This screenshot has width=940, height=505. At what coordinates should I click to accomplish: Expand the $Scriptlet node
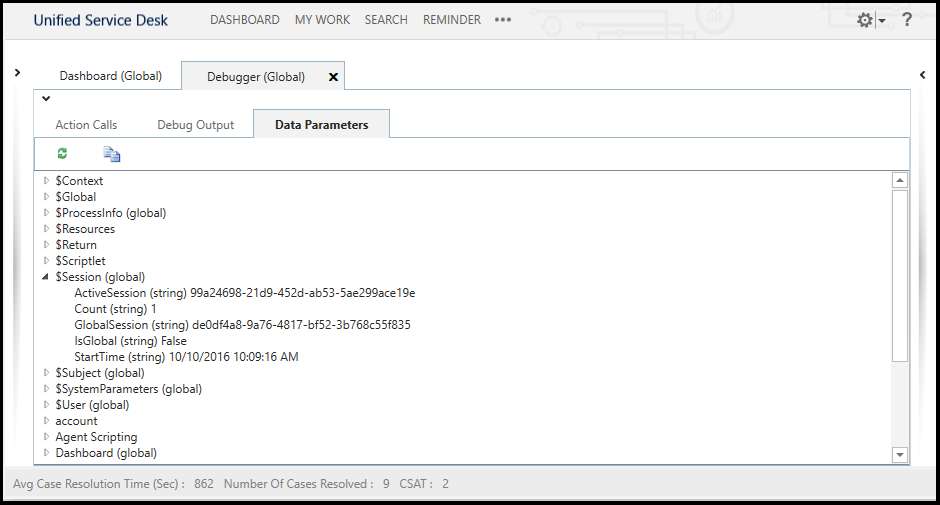pyautogui.click(x=46, y=260)
